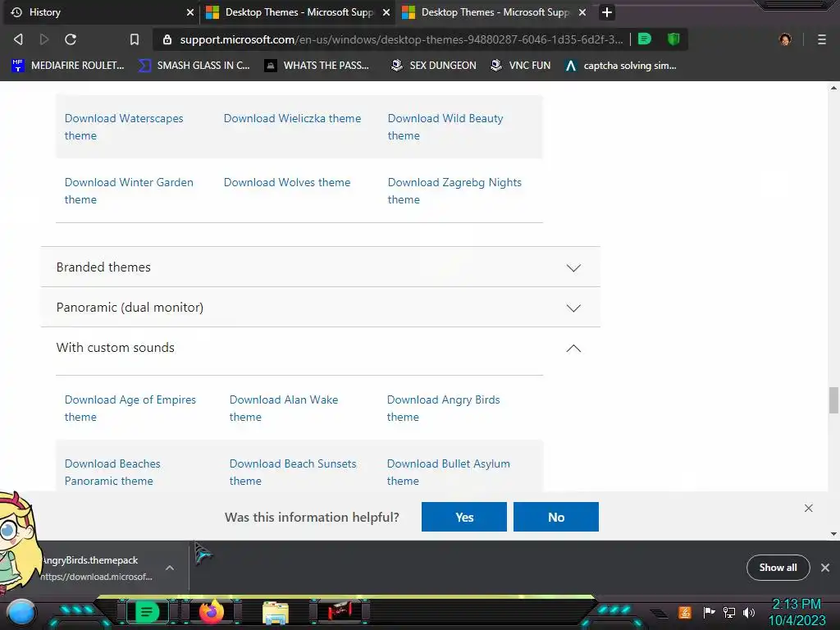Dismiss the feedback bar with X
This screenshot has height=630, width=840.
pyautogui.click(x=808, y=508)
